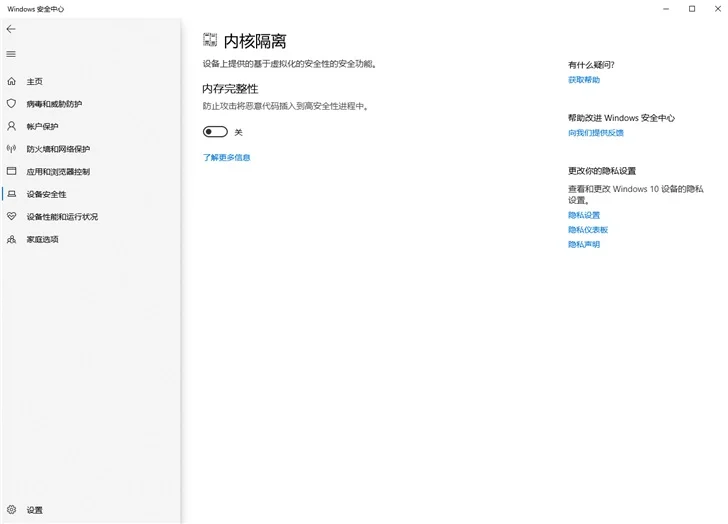This screenshot has height=524, width=728.
Task: Open 病毒和威胁防护 section
Action: (x=54, y=104)
